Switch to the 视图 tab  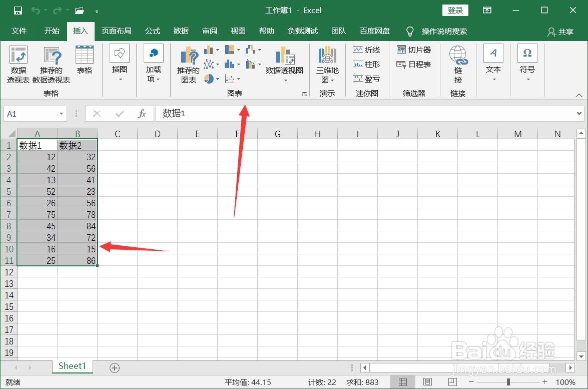coord(238,31)
